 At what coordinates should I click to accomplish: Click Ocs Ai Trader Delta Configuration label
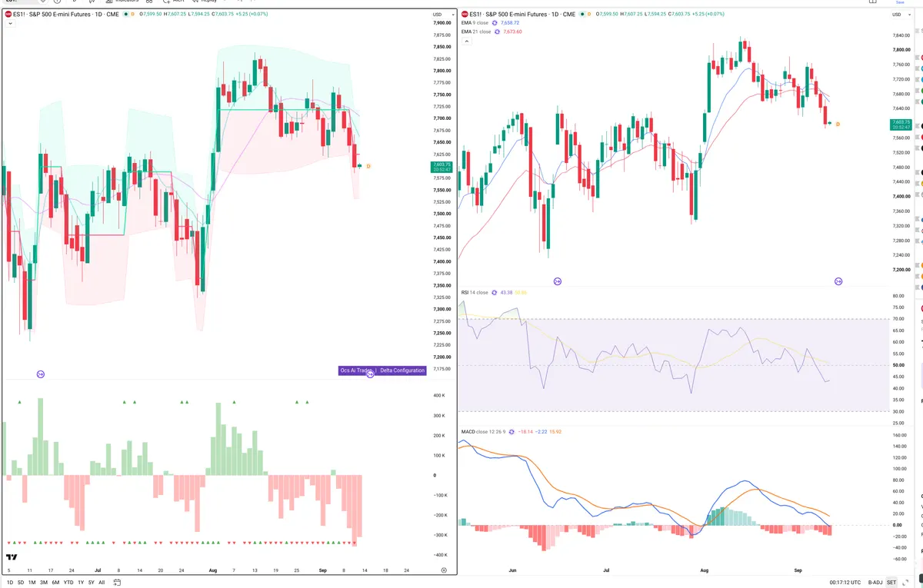382,370
